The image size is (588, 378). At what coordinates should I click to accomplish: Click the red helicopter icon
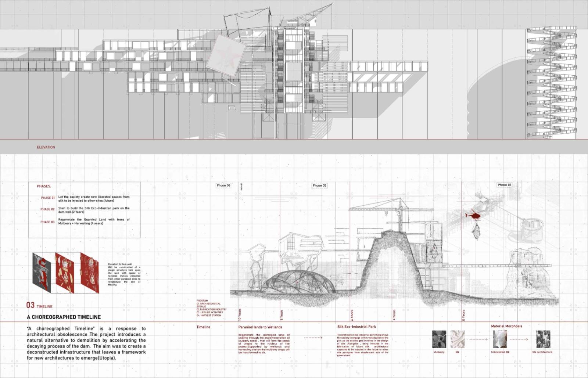click(474, 215)
